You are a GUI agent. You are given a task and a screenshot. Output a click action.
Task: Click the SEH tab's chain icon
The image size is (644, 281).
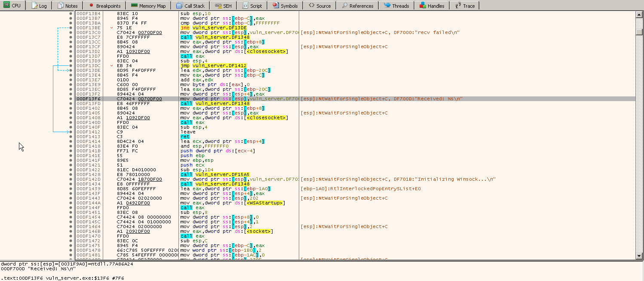click(218, 6)
